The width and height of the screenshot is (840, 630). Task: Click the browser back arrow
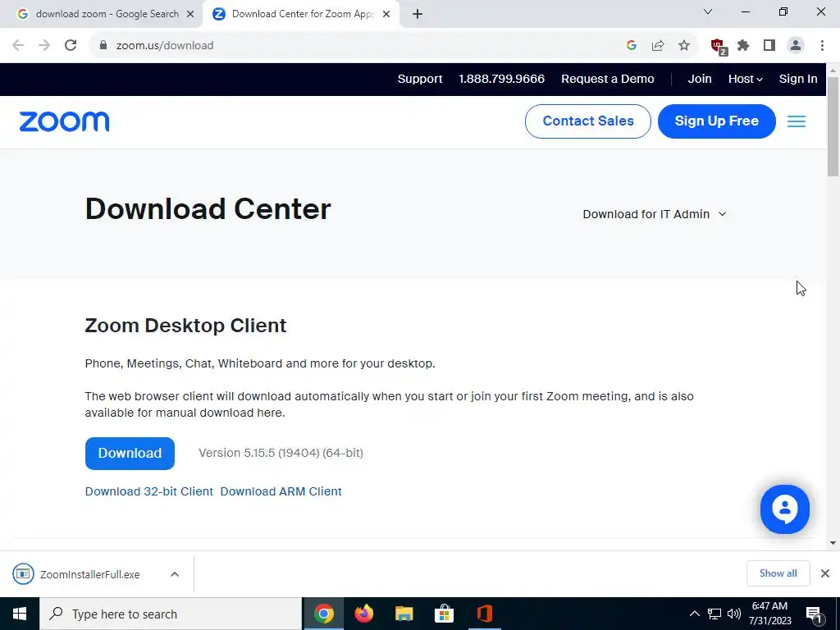point(18,45)
